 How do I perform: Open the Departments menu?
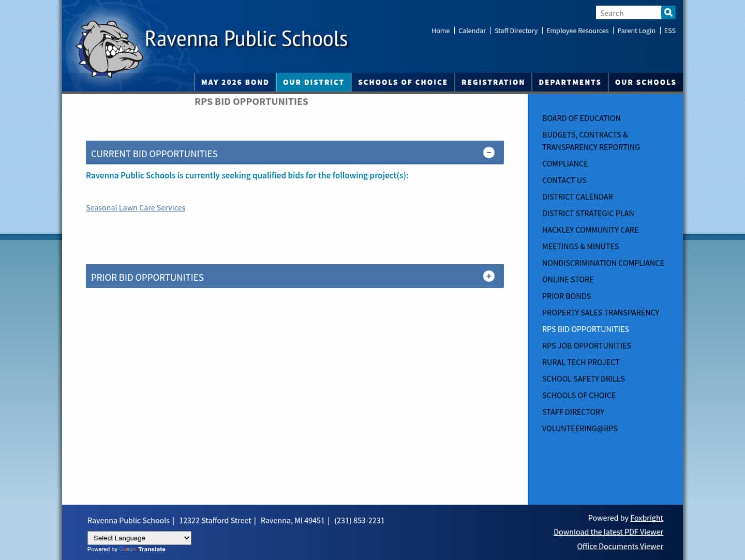coord(570,82)
